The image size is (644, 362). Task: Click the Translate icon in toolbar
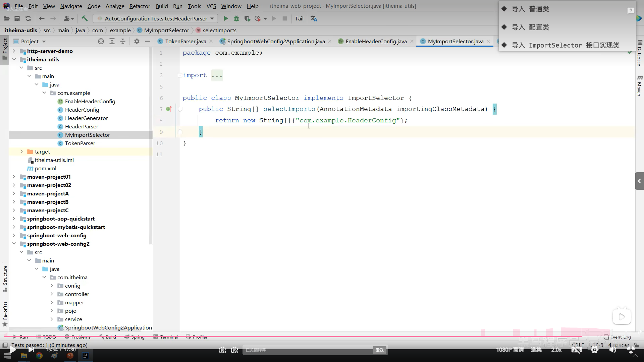click(x=314, y=19)
